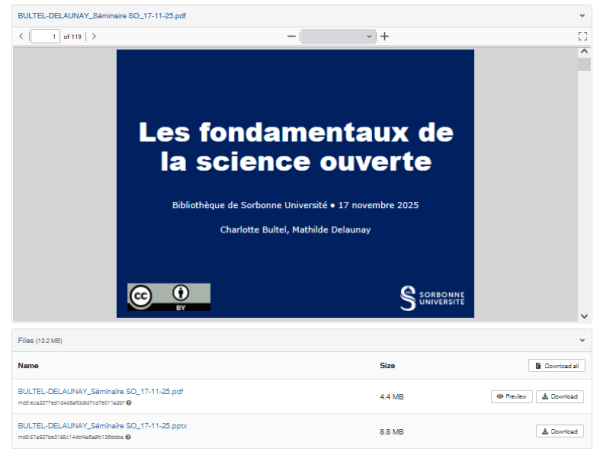Viewport: 600px width, 455px height.
Task: Collapse the Files panel
Action: 582,340
